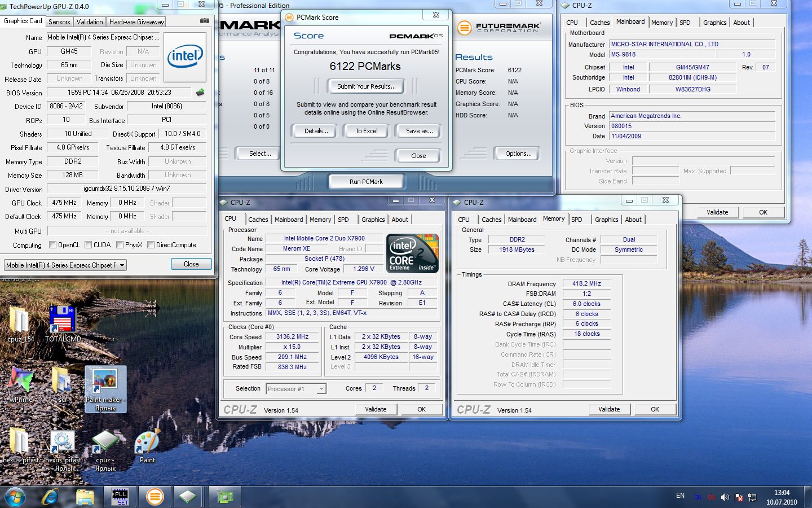The width and height of the screenshot is (812, 508).
Task: Switch to the GPU-Z taskbar button
Action: (x=226, y=497)
